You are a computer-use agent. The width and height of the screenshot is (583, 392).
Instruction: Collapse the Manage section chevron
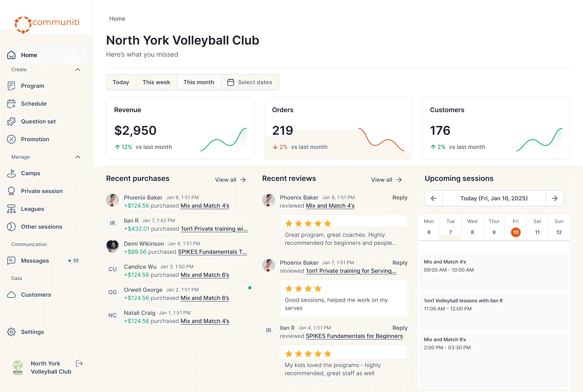click(x=78, y=157)
